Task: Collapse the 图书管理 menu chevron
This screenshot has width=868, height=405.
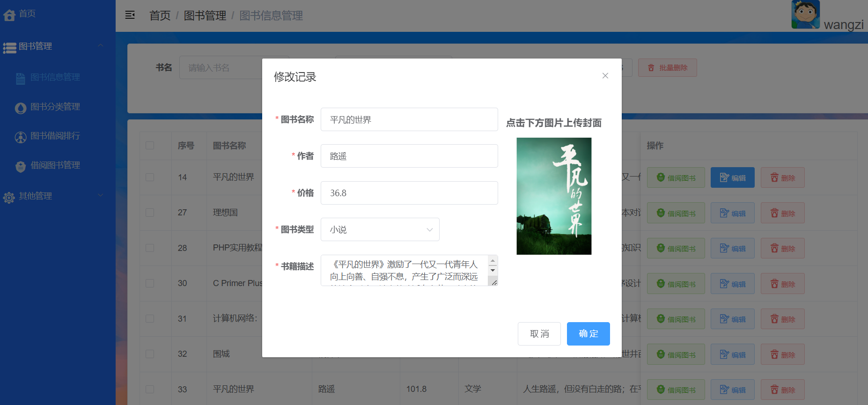Action: 100,45
